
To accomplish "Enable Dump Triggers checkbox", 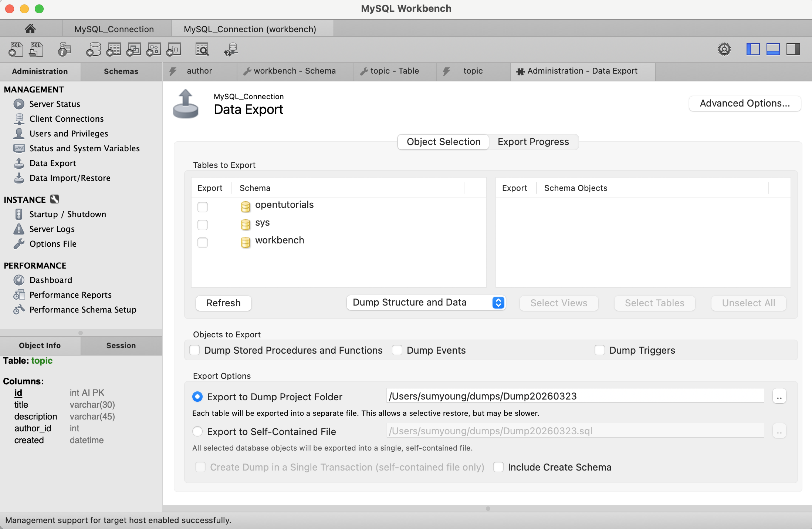I will (600, 350).
